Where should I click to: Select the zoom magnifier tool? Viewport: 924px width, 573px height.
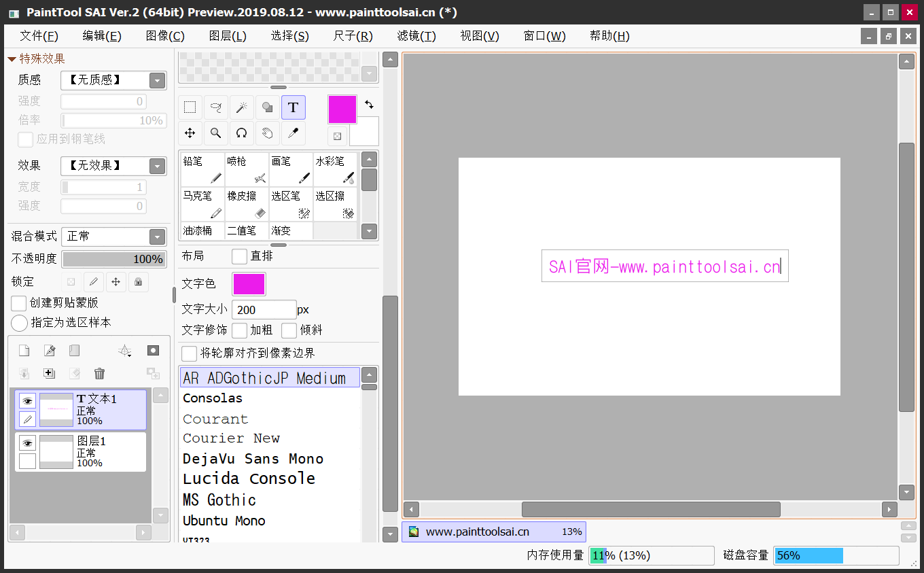point(216,133)
